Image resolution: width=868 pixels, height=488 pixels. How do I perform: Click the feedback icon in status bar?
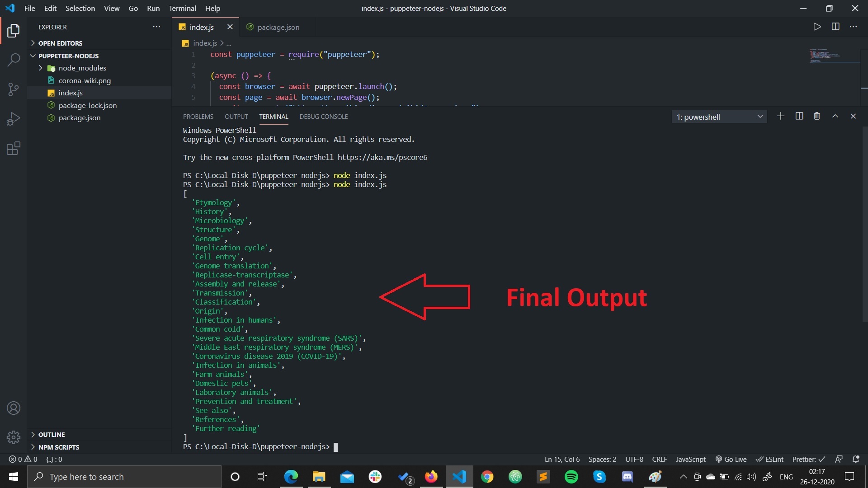tap(839, 459)
